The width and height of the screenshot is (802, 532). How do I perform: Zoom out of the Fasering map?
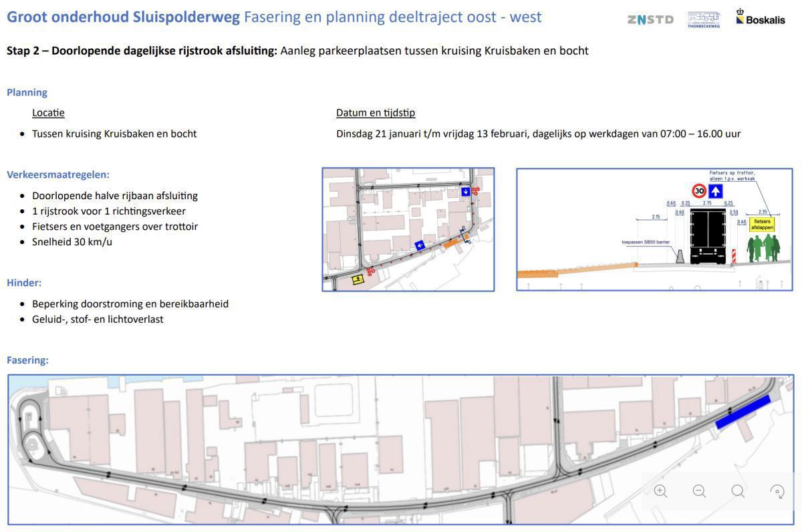pyautogui.click(x=698, y=491)
